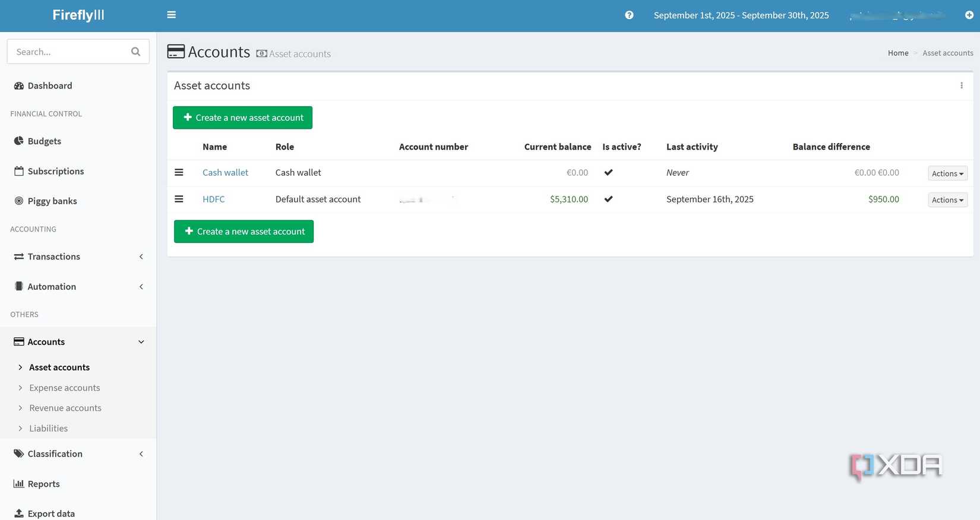This screenshot has height=520, width=980.
Task: Select Liabilities submenu item
Action: click(49, 428)
